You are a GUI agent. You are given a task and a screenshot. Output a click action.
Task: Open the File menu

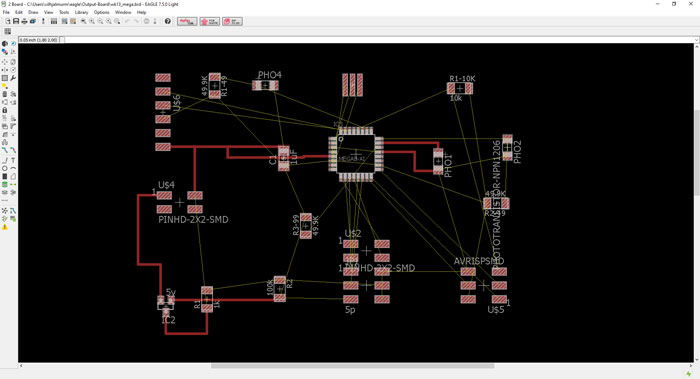tap(6, 12)
